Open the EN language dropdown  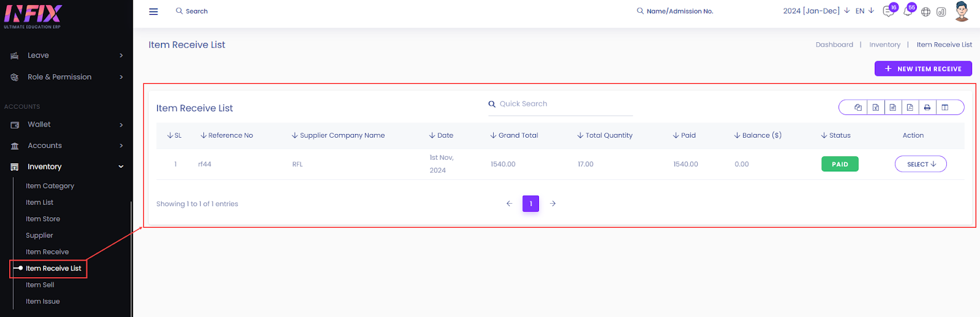(x=864, y=11)
